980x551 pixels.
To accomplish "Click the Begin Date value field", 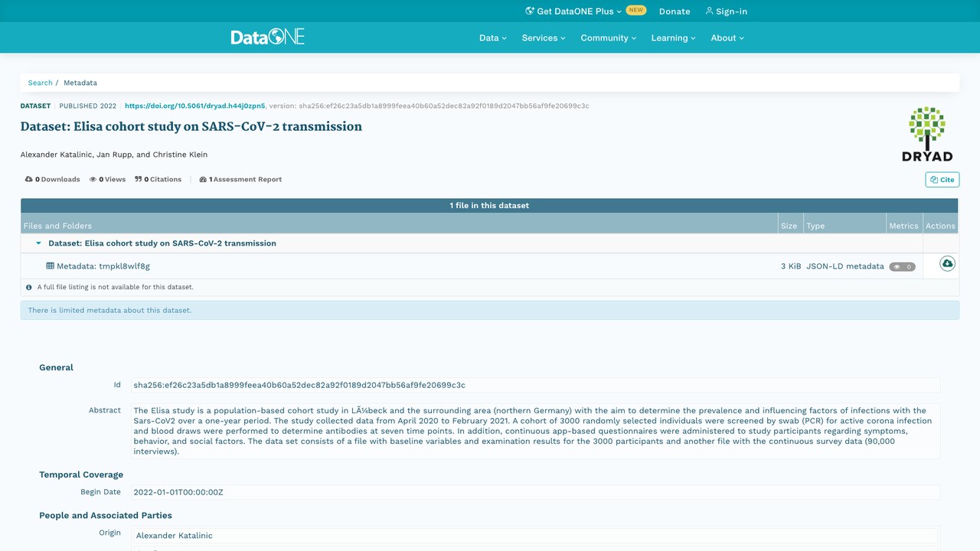I will 535,492.
